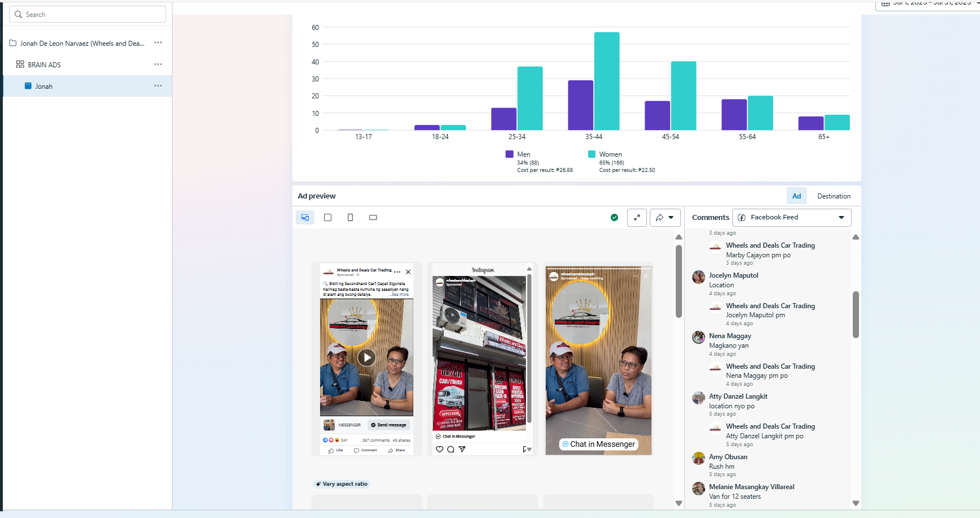Switch to all-placements preview view
This screenshot has width=980, height=518.
(305, 218)
